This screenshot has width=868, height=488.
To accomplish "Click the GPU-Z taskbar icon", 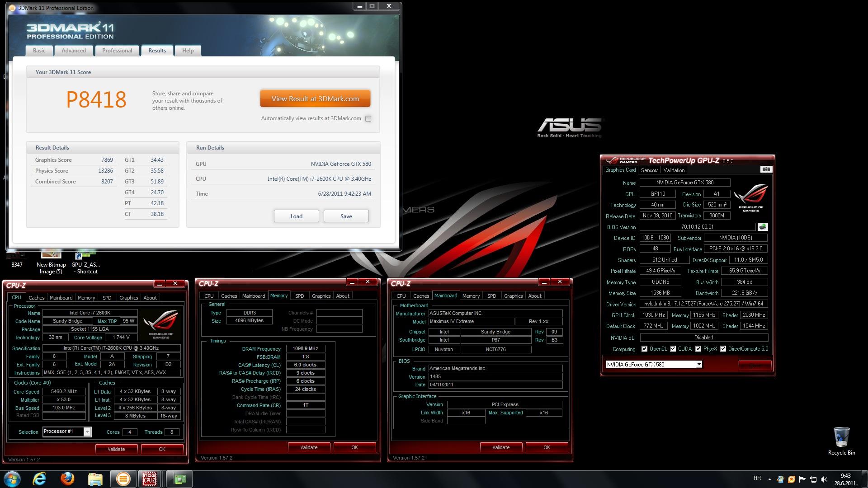I will 179,479.
